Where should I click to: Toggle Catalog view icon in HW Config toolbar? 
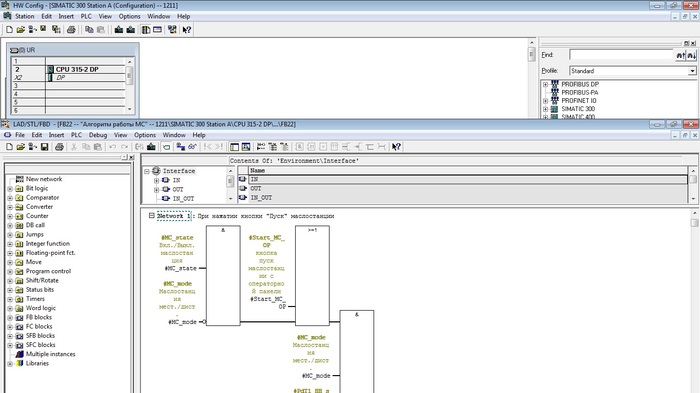pyautogui.click(x=146, y=30)
